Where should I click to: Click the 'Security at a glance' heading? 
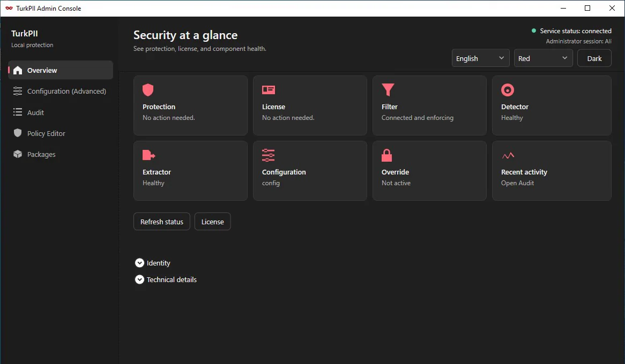coord(185,35)
